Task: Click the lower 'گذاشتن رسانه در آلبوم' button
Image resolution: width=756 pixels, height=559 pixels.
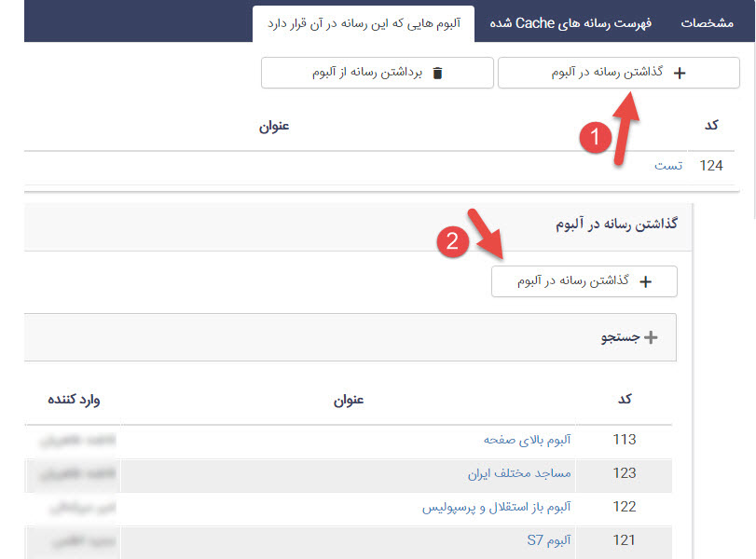Action: (x=584, y=281)
